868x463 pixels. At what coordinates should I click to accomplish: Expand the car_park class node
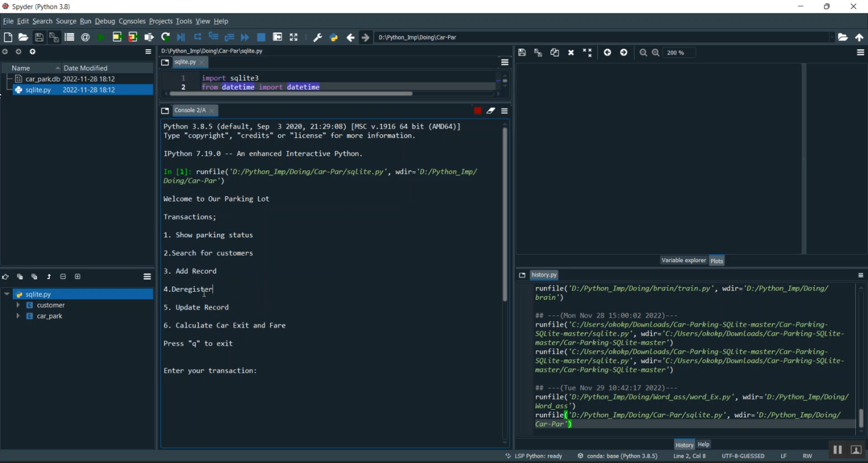coord(18,316)
